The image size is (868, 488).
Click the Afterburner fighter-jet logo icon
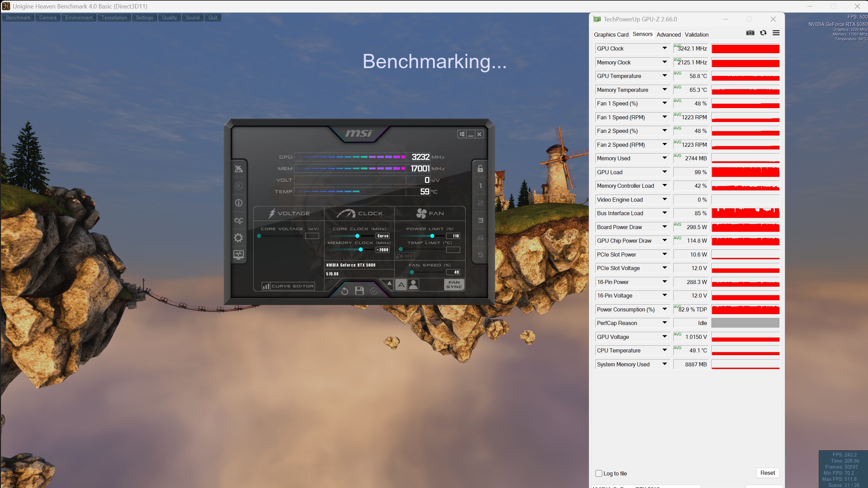[239, 168]
